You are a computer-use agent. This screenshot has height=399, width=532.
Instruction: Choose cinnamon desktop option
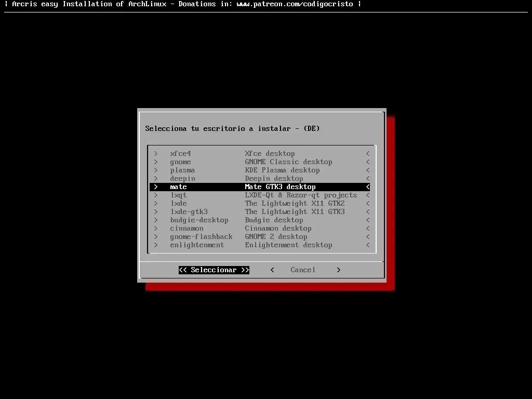pos(260,229)
